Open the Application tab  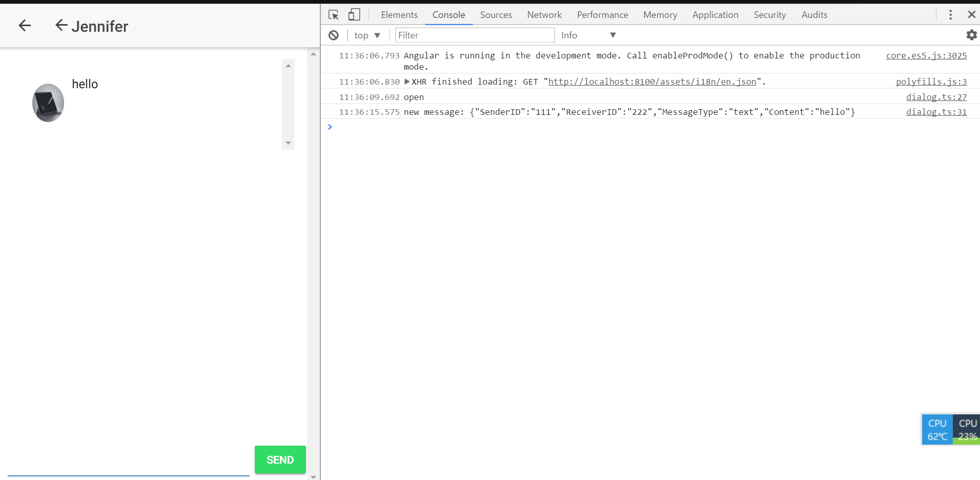[715, 14]
